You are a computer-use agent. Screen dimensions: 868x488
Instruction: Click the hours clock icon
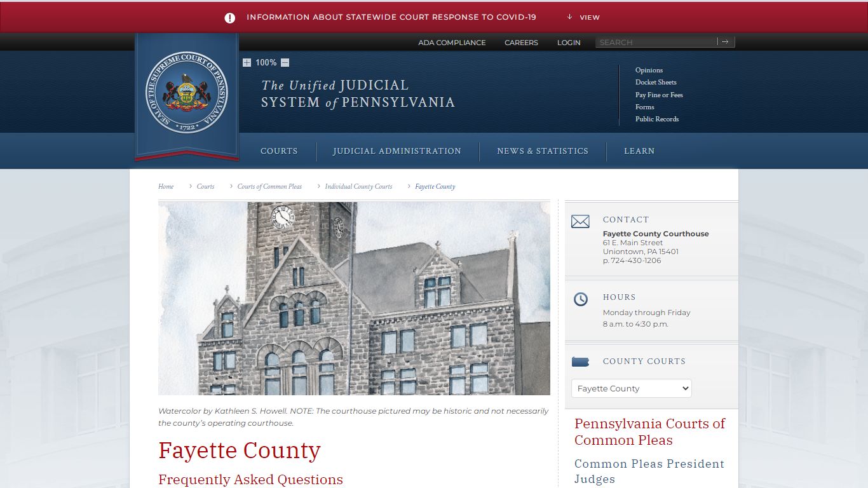point(581,299)
